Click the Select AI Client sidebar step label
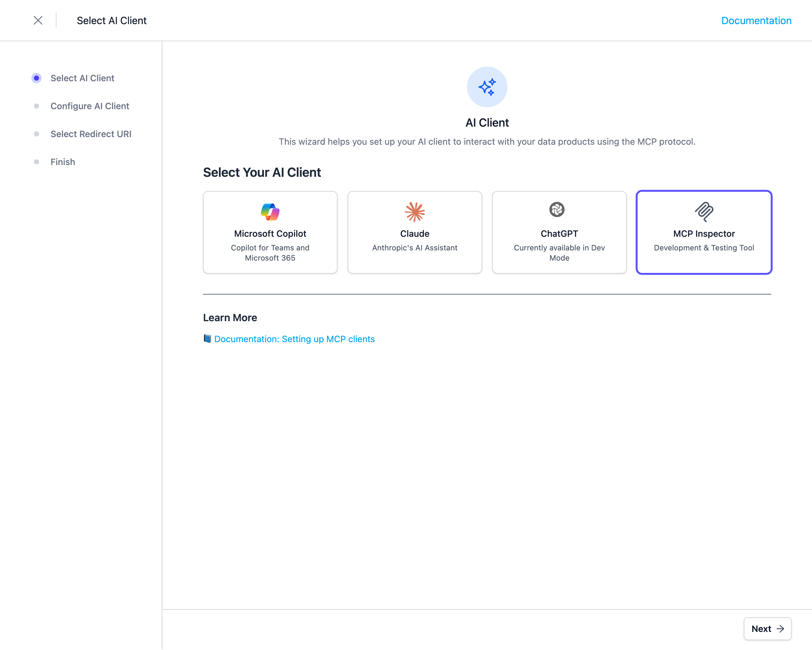The width and height of the screenshot is (812, 650). coord(82,78)
